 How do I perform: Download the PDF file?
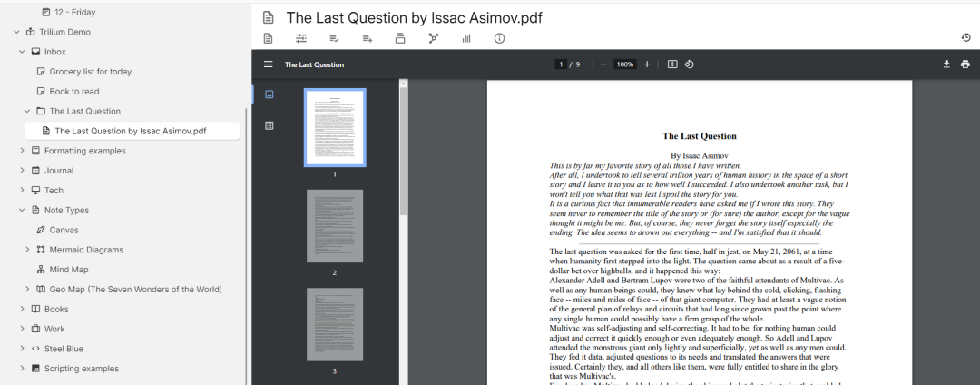tap(946, 64)
